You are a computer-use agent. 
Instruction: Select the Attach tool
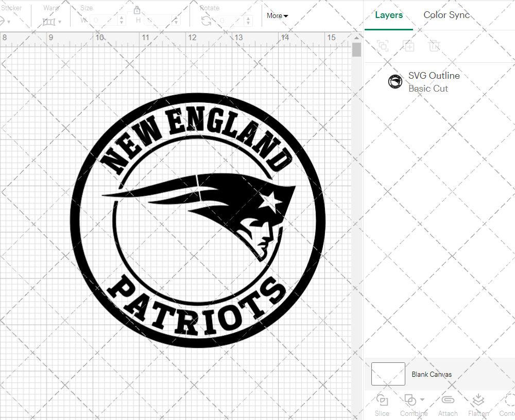(448, 405)
